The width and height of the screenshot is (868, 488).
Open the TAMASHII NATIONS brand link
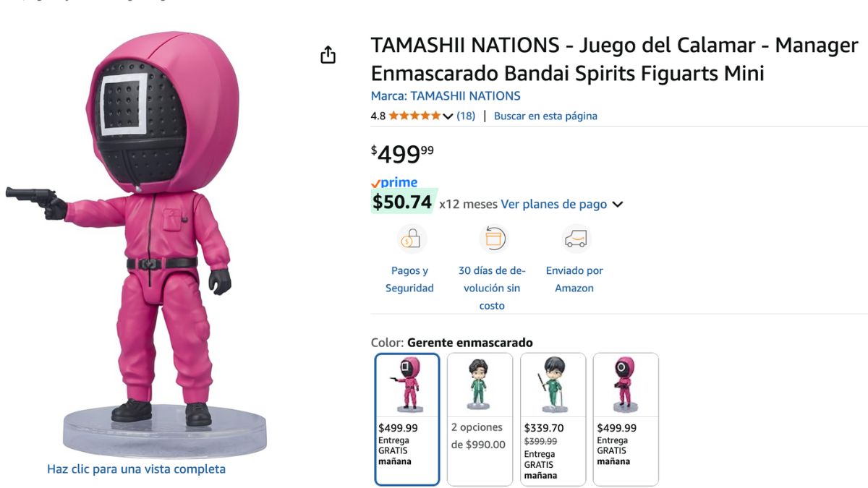pyautogui.click(x=446, y=95)
